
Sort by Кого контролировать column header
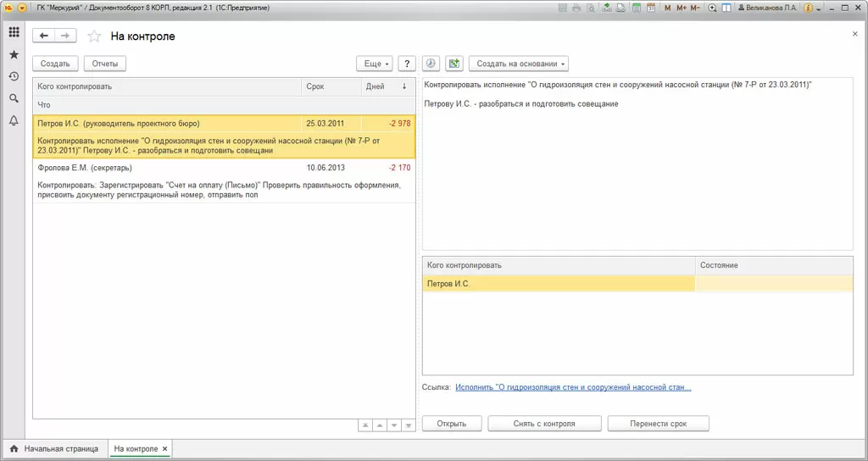pyautogui.click(x=167, y=86)
